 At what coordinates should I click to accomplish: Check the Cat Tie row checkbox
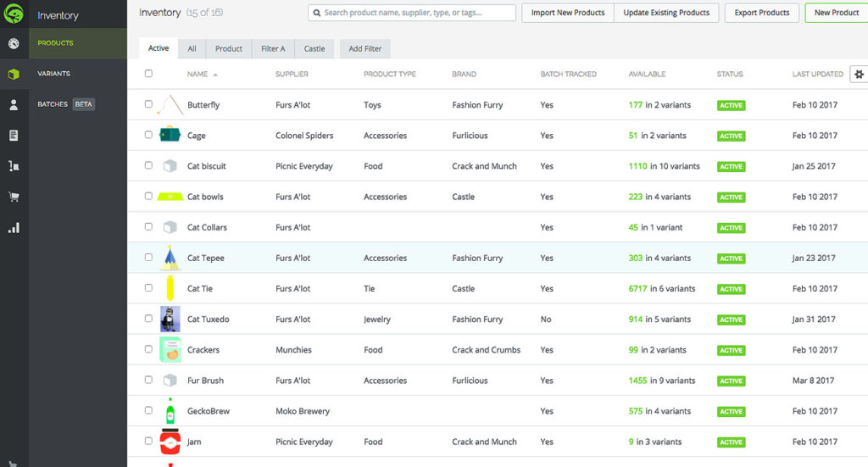(x=148, y=287)
